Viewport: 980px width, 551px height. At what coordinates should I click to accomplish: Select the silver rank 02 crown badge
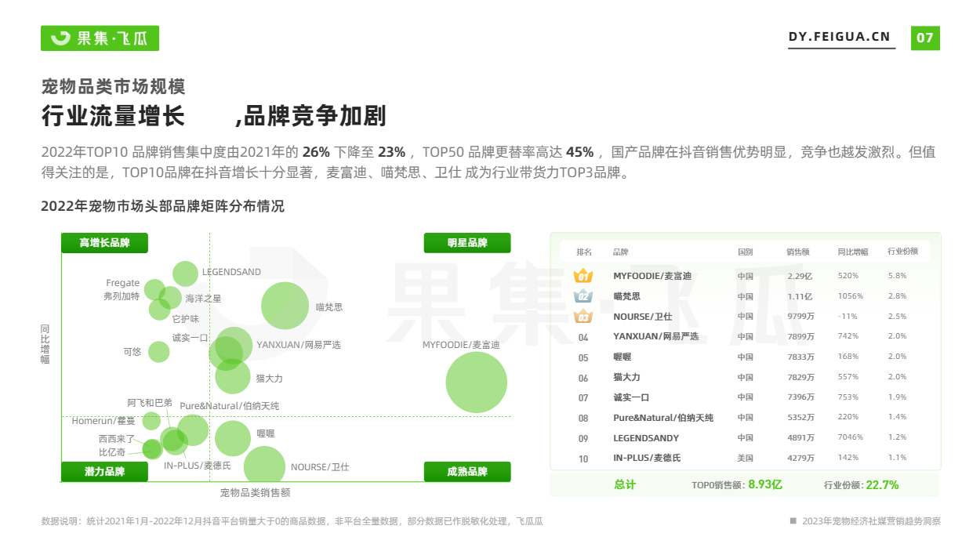(x=583, y=296)
